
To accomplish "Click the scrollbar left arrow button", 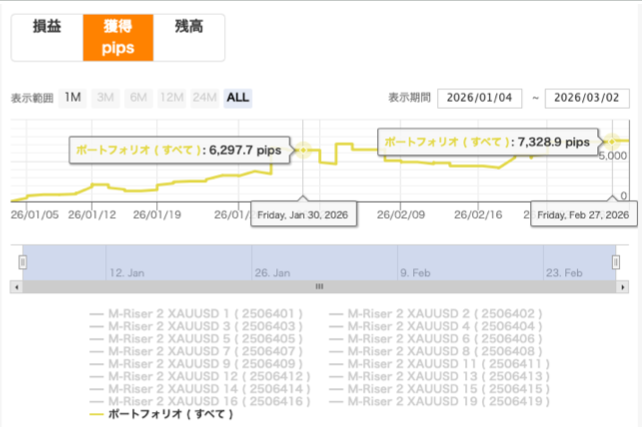I will 15,286.
